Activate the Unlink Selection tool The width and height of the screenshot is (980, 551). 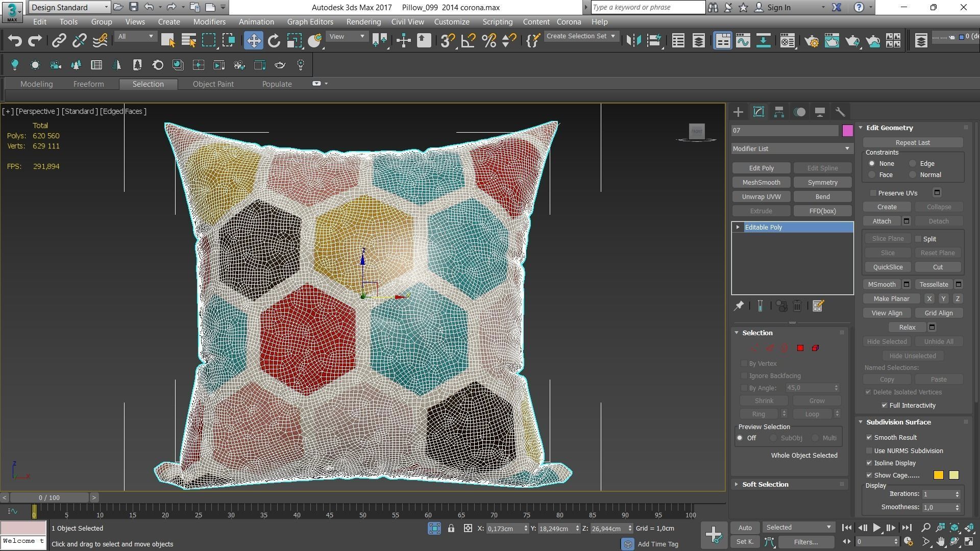79,41
